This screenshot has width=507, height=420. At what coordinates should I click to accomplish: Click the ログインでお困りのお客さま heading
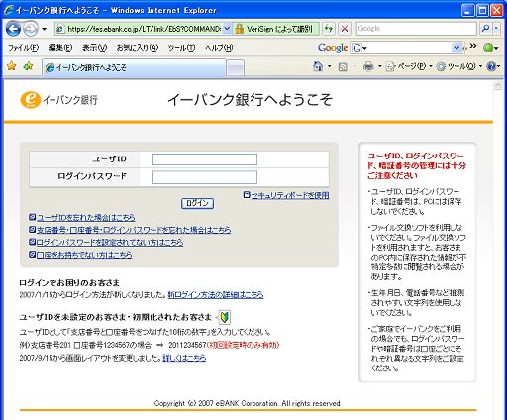(x=69, y=283)
